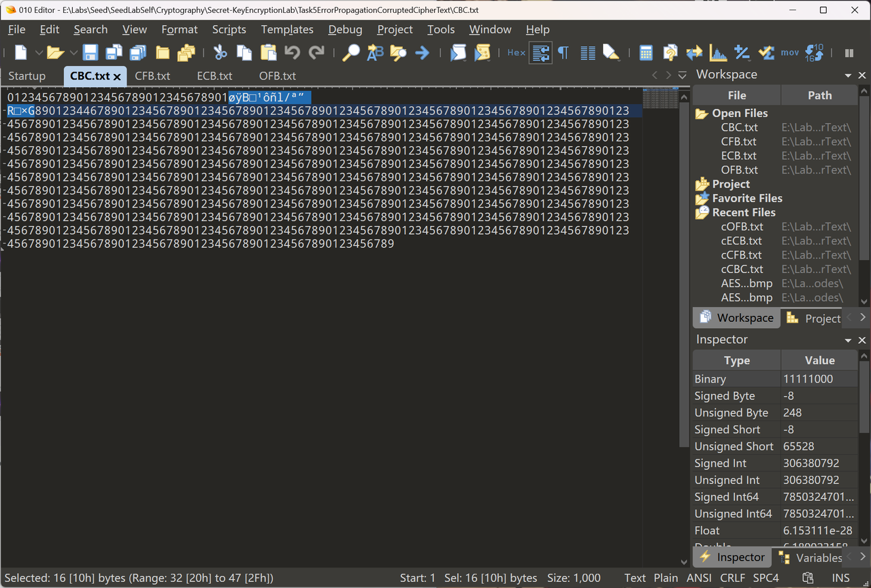Open the Templates menu

(287, 29)
